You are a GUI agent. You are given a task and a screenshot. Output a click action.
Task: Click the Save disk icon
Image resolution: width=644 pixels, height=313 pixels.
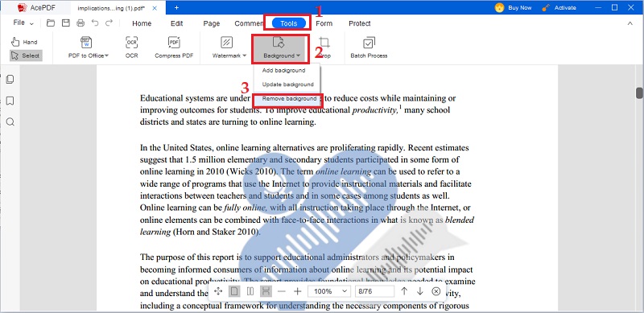tap(66, 23)
